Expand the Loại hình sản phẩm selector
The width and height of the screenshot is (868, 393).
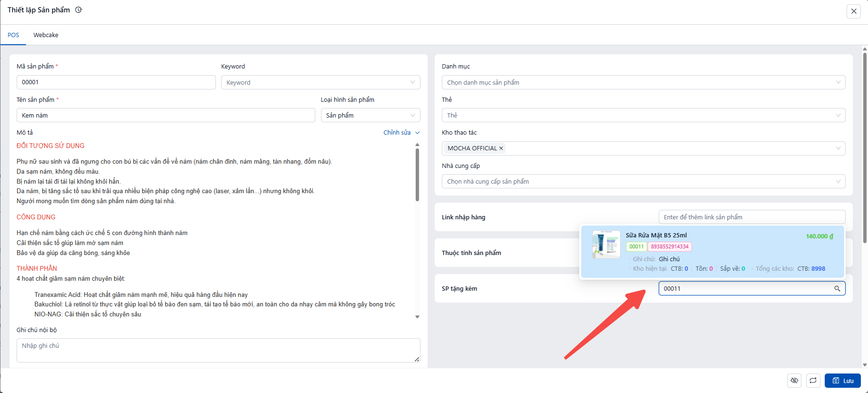click(370, 115)
